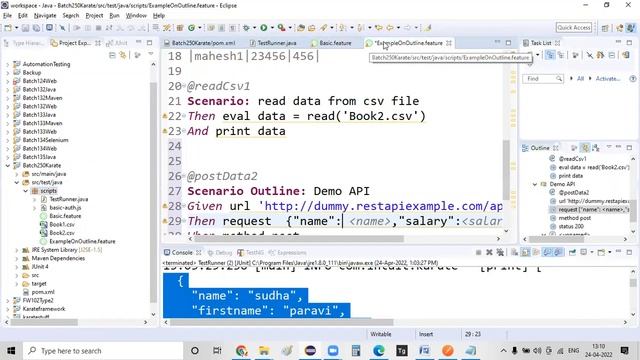This screenshot has width=640, height=360.
Task: Expand the Maven Dependencies node
Action: pyautogui.click(x=17, y=258)
